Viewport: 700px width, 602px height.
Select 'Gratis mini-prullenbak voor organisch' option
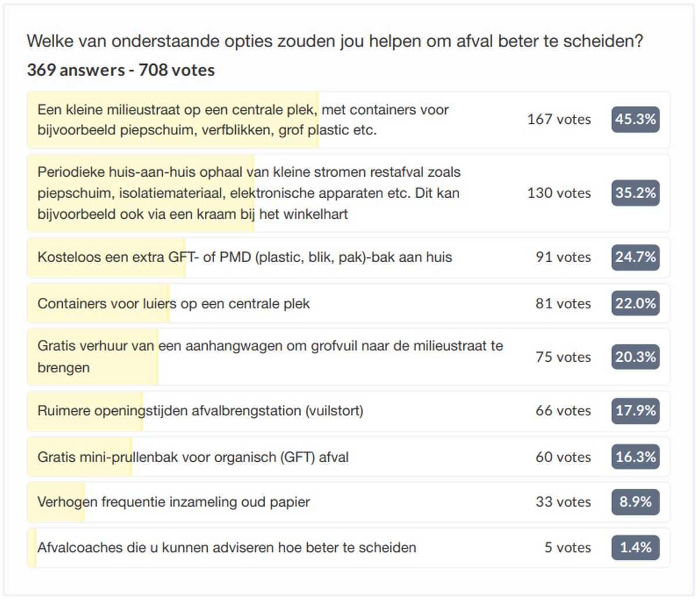point(193,457)
